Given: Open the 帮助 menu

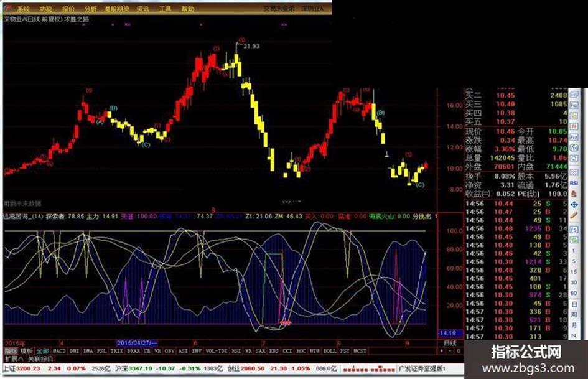Looking at the screenshot, I should pos(187,8).
